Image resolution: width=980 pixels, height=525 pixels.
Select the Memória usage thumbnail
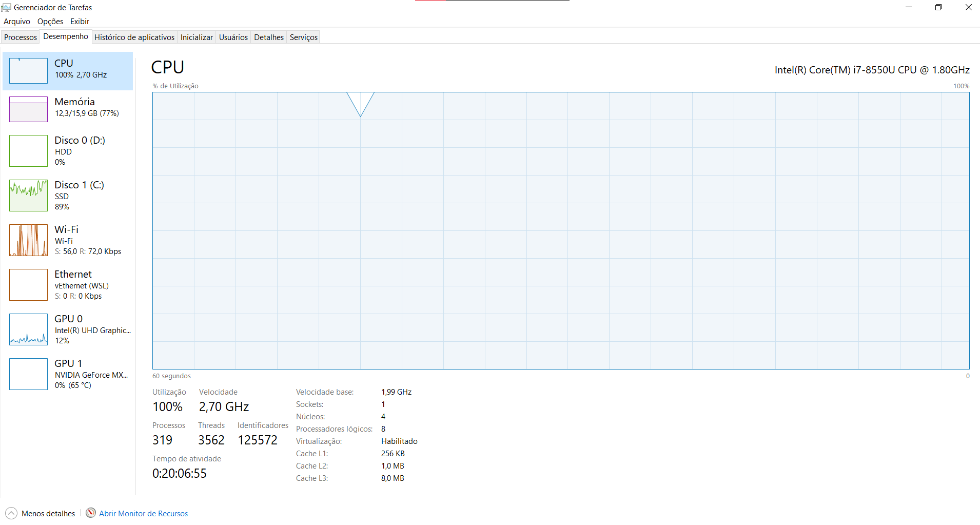click(x=28, y=109)
